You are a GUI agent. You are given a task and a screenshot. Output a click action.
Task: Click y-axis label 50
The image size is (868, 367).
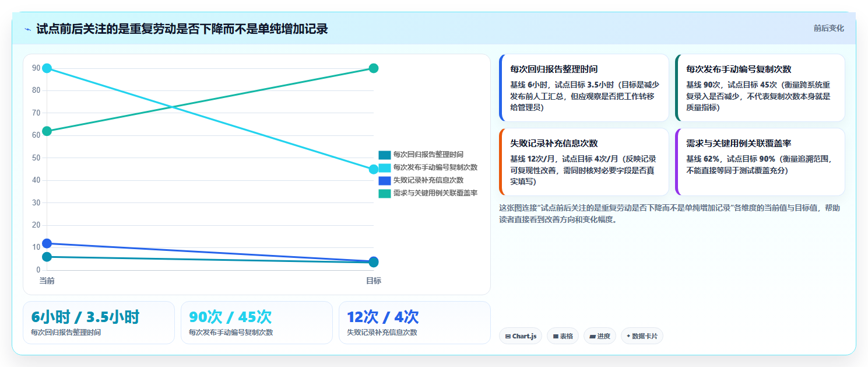(36, 158)
